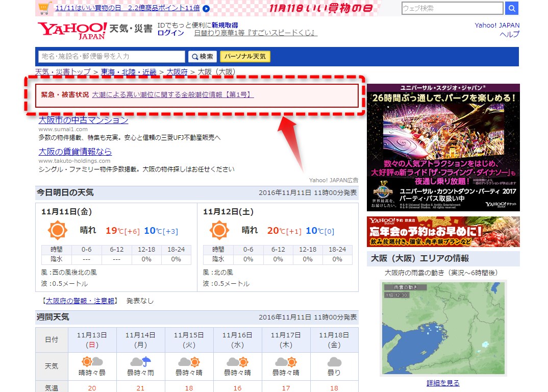Open the 大潮による高い潮位 emergency info link
The image size is (548, 392).
tap(173, 95)
